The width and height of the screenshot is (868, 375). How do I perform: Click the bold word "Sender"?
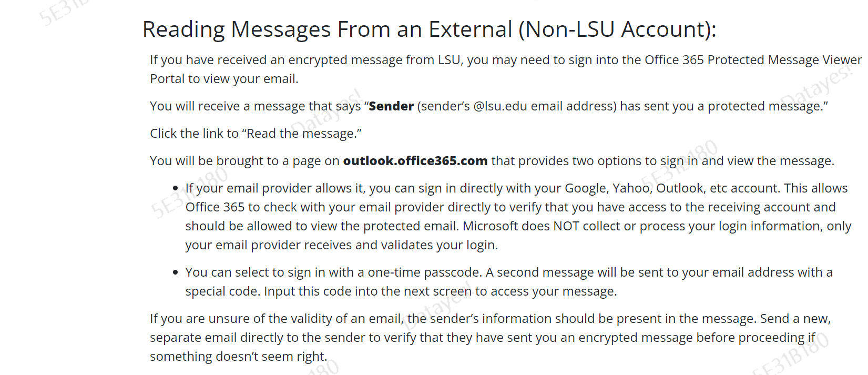pos(391,106)
